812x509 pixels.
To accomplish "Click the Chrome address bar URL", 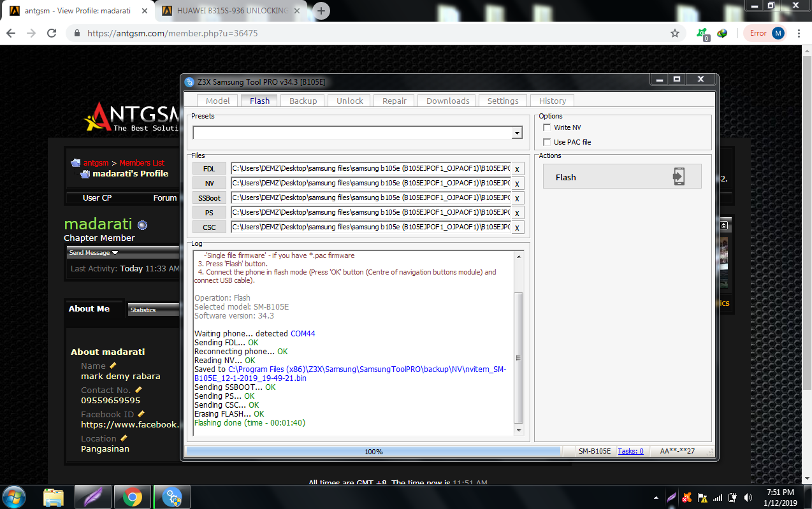I will click(172, 33).
